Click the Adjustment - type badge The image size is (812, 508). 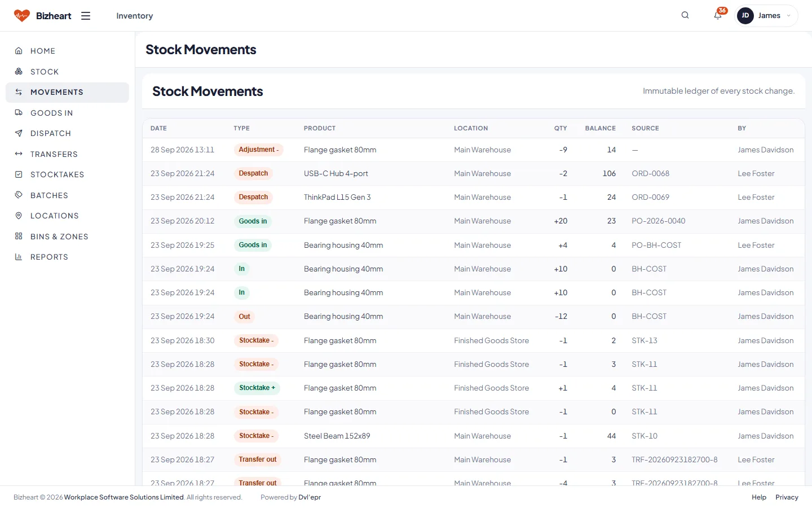tap(258, 150)
